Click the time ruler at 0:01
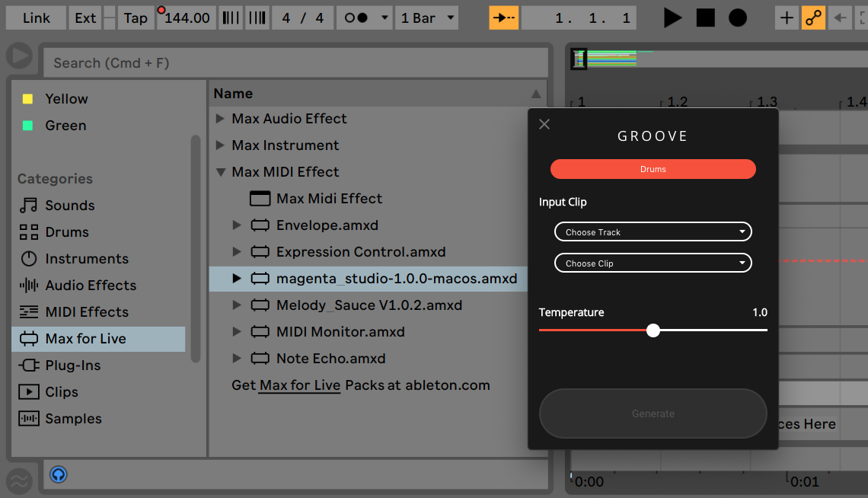The height and width of the screenshot is (498, 868). coord(803,480)
